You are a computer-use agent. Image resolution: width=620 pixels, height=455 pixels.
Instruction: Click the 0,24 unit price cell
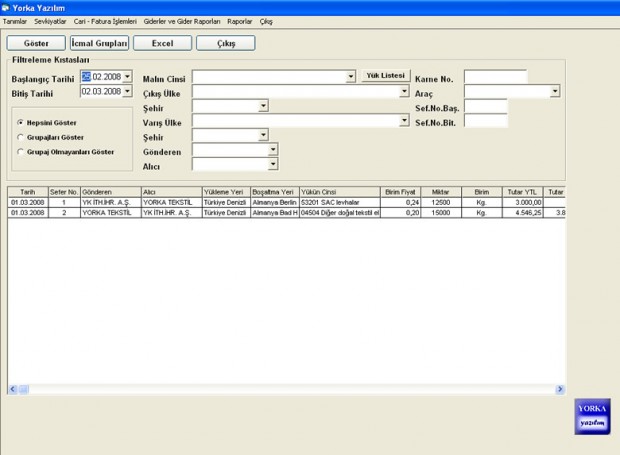tap(401, 202)
